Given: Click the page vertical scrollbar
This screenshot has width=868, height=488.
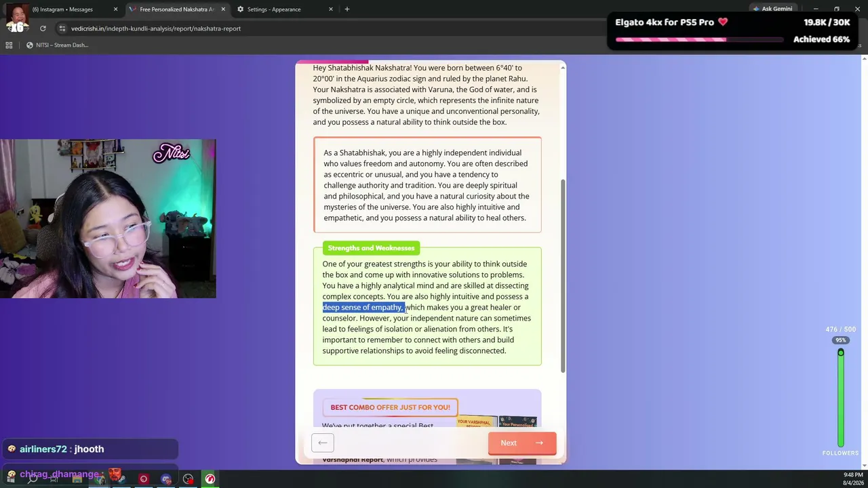Looking at the screenshot, I should (x=563, y=277).
